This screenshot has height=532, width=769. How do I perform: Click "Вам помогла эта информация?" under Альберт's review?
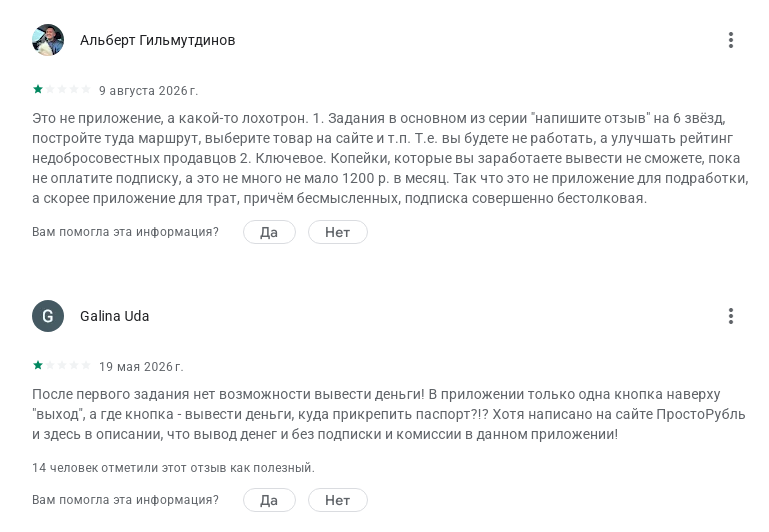click(125, 232)
